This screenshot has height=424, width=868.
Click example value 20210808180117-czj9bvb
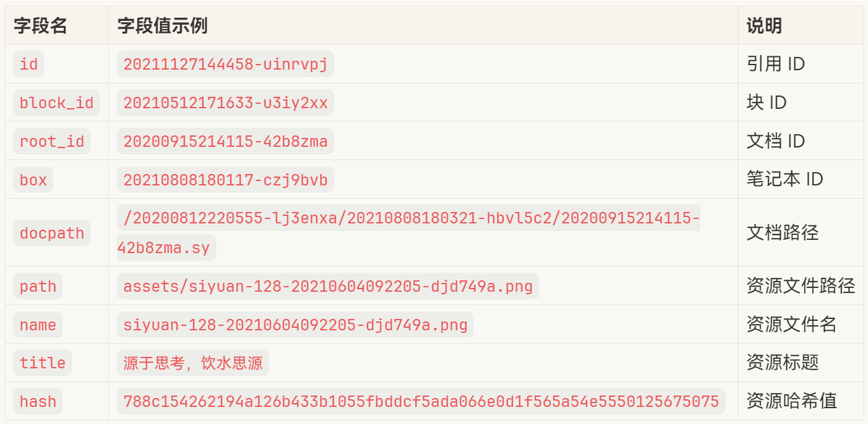225,180
